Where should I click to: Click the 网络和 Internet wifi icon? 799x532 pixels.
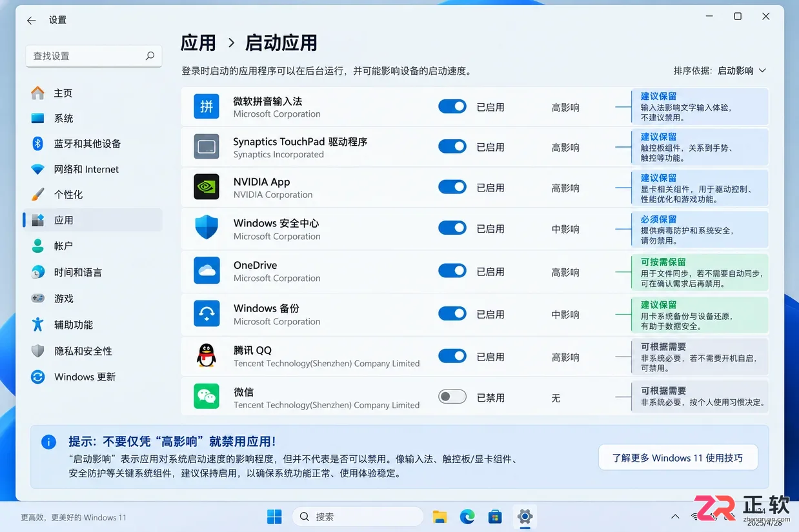pyautogui.click(x=38, y=169)
